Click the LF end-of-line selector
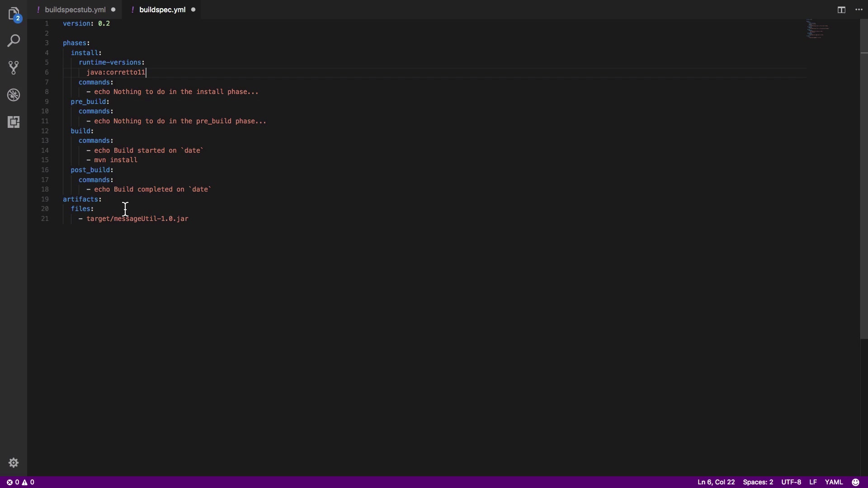The image size is (868, 488). pyautogui.click(x=813, y=482)
